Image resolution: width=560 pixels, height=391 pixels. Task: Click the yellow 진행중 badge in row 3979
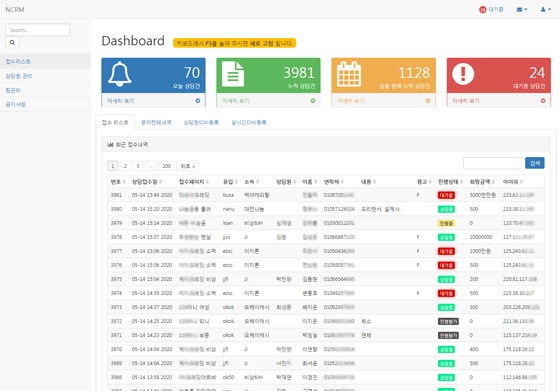446,223
